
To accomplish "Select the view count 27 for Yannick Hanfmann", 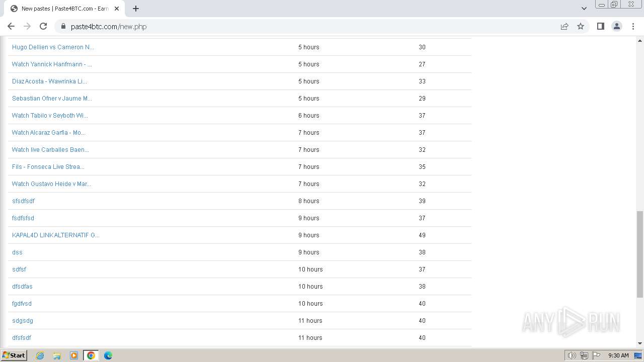I will tap(422, 64).
